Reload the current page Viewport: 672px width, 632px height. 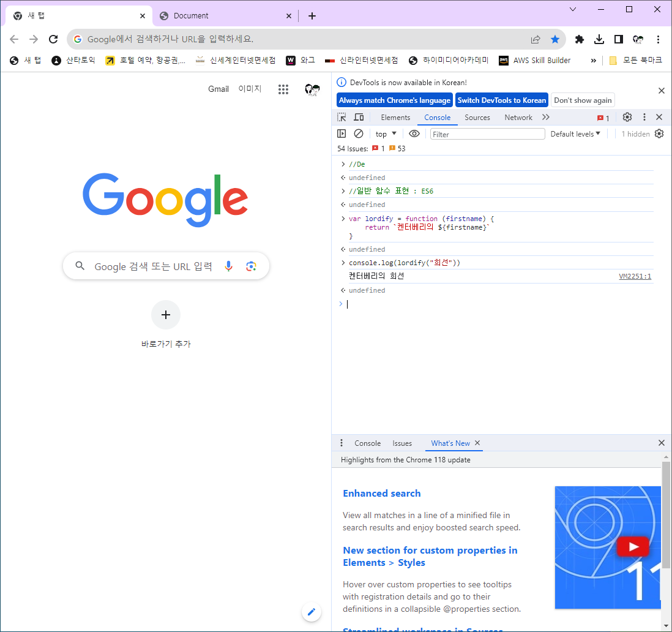click(53, 39)
